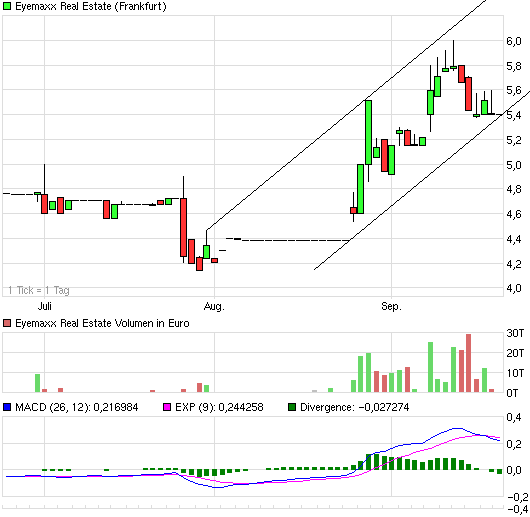
Task: Click the '1 Tick = 1 Tag' watermark text
Action: tap(39, 290)
